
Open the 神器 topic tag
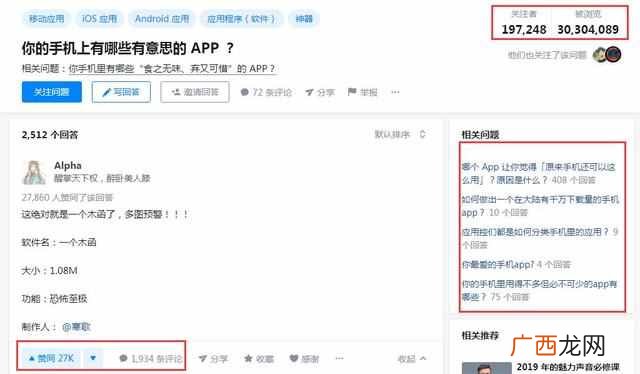tap(304, 19)
